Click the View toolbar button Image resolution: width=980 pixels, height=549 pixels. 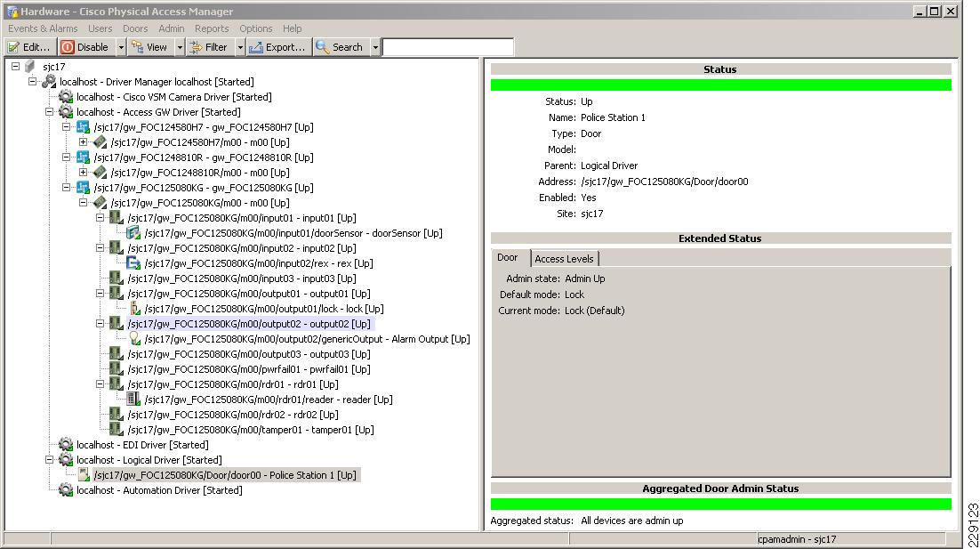pos(150,47)
